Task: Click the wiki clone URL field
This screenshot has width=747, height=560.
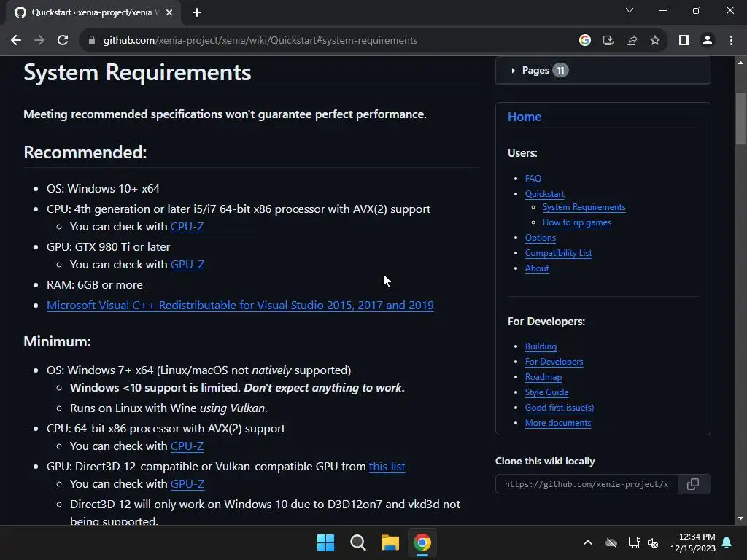Action: [x=587, y=484]
